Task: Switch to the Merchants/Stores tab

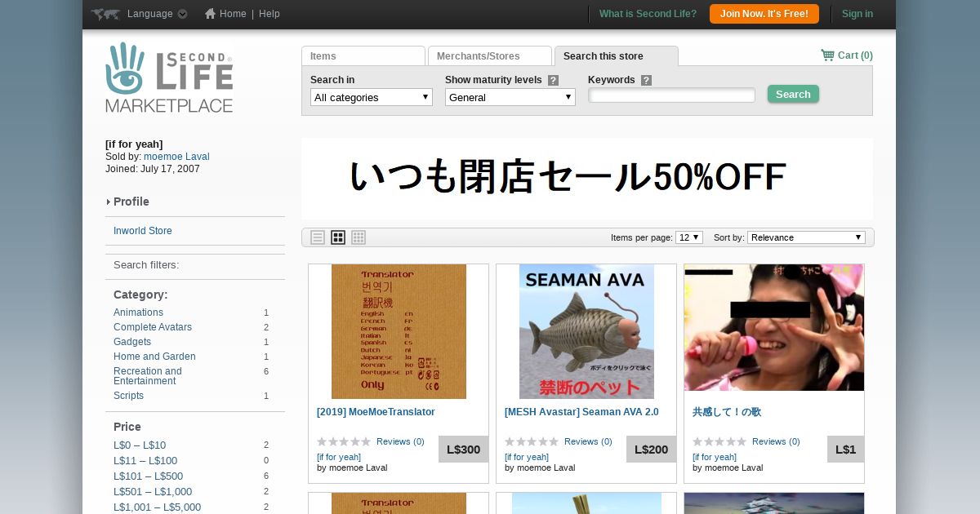Action: point(490,55)
